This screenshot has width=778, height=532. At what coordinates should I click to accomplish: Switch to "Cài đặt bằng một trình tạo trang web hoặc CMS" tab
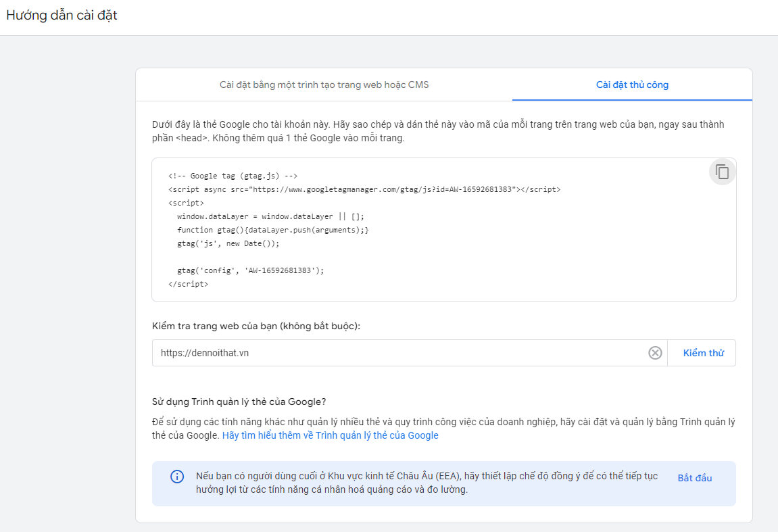[324, 84]
